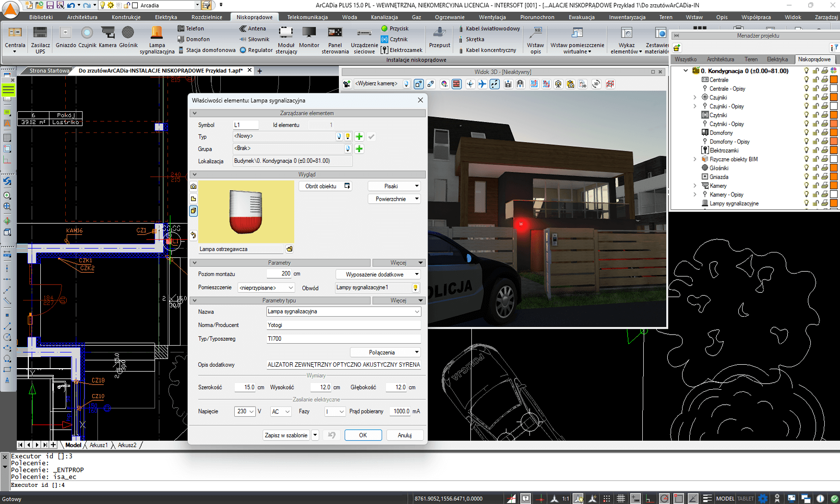Choose Panel sterowania tool
The width and height of the screenshot is (840, 504).
pyautogui.click(x=335, y=40)
